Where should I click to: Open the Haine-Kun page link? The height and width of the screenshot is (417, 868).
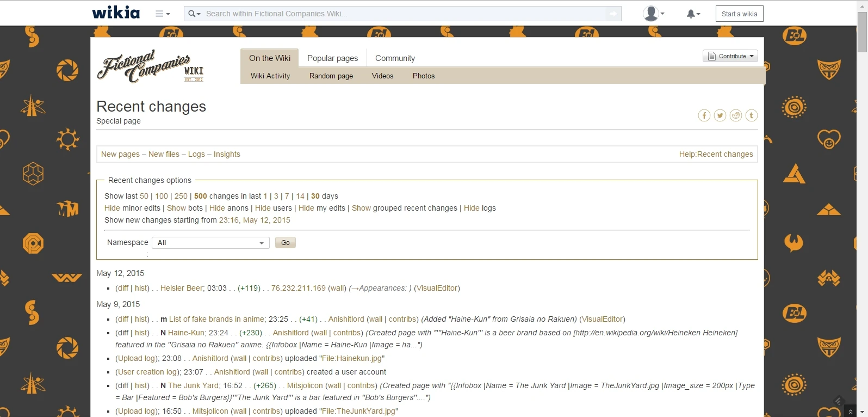tap(186, 333)
